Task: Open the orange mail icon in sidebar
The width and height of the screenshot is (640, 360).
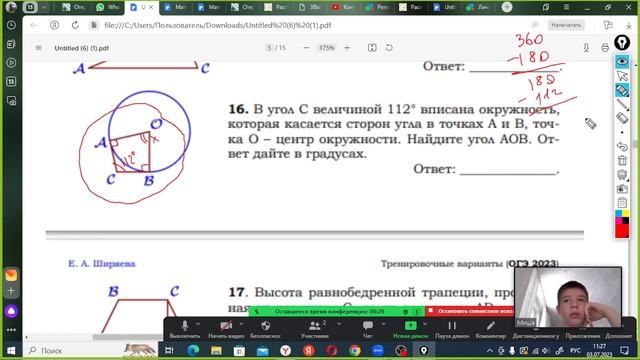Action: (11, 275)
